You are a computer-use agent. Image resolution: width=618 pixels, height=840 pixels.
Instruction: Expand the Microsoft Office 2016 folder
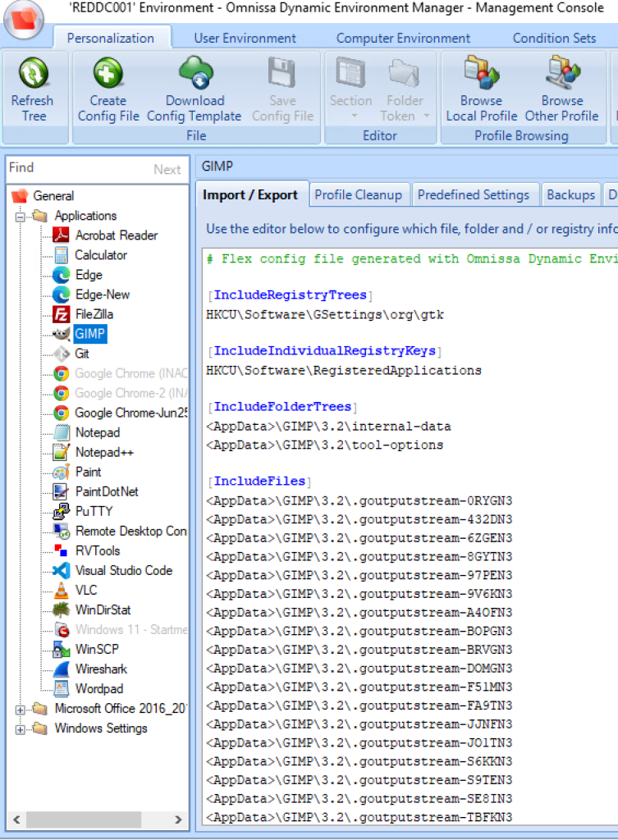point(20,710)
